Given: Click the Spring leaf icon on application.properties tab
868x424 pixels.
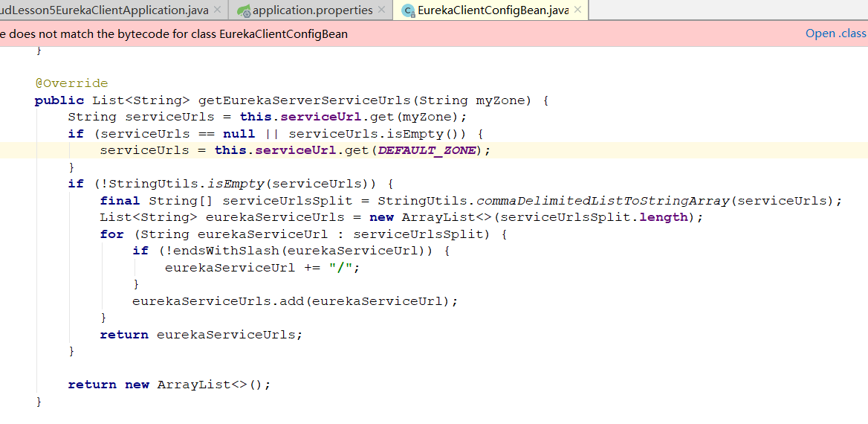Looking at the screenshot, I should (244, 10).
